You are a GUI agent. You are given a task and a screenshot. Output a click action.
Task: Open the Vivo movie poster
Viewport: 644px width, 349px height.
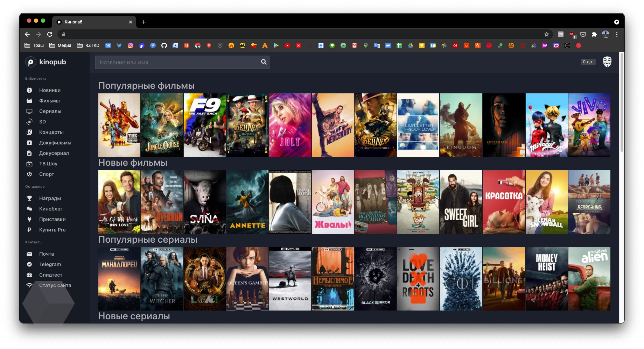(589, 125)
